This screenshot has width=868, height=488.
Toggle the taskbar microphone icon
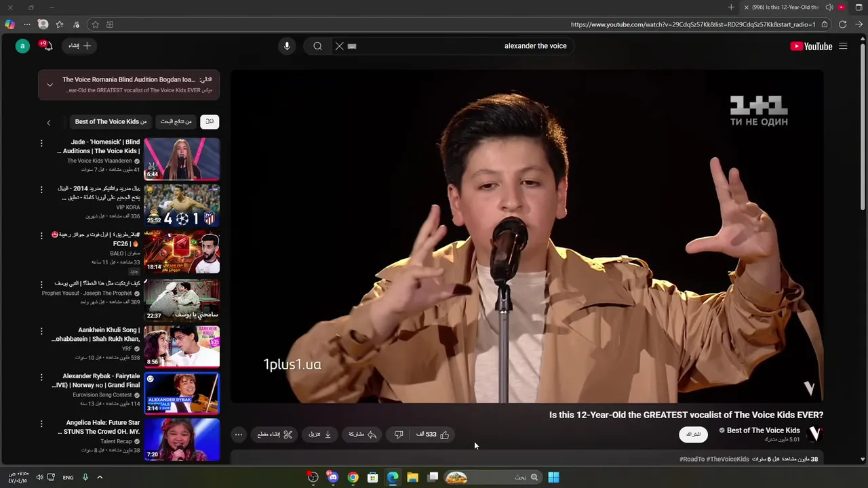tap(85, 477)
